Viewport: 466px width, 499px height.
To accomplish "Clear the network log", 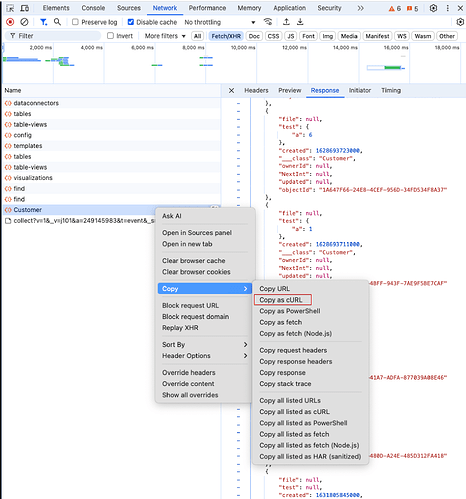I will point(24,22).
